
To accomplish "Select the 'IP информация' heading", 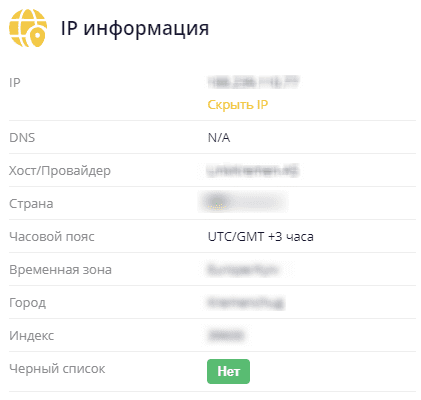I will [135, 28].
